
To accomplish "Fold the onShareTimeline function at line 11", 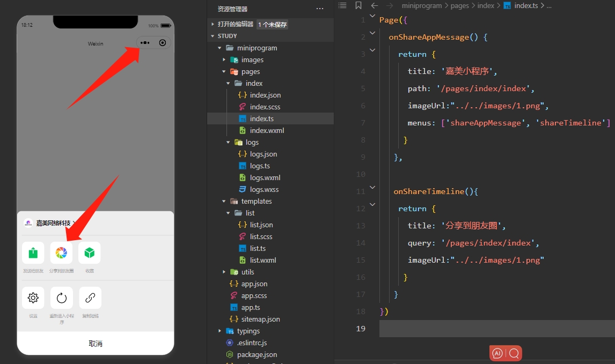I will coord(373,187).
